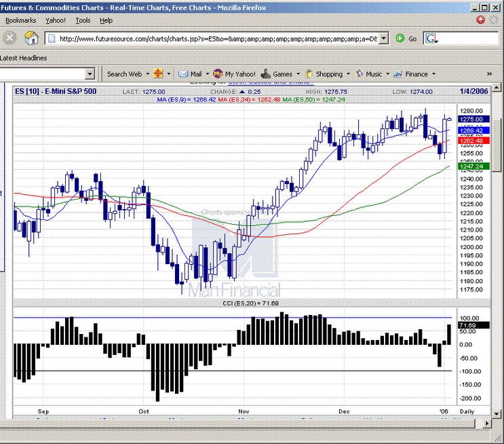Screen dimensions: 504x444
Task: Expand the Shopping dropdown arrow
Action: click(348, 74)
